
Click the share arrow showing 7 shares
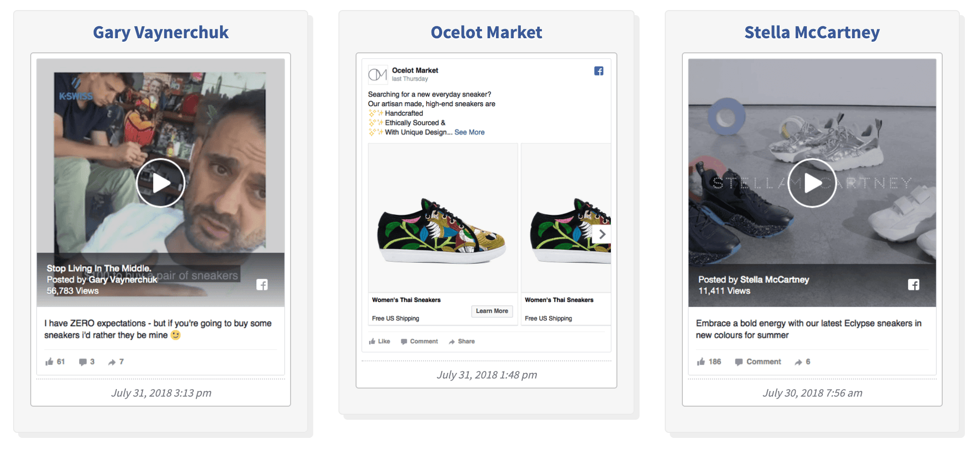112,362
